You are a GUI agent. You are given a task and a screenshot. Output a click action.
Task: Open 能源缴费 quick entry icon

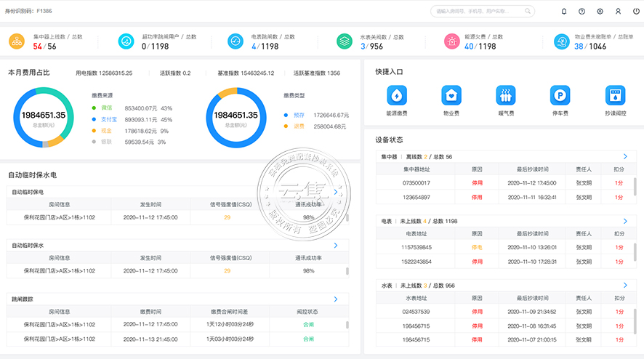[397, 95]
